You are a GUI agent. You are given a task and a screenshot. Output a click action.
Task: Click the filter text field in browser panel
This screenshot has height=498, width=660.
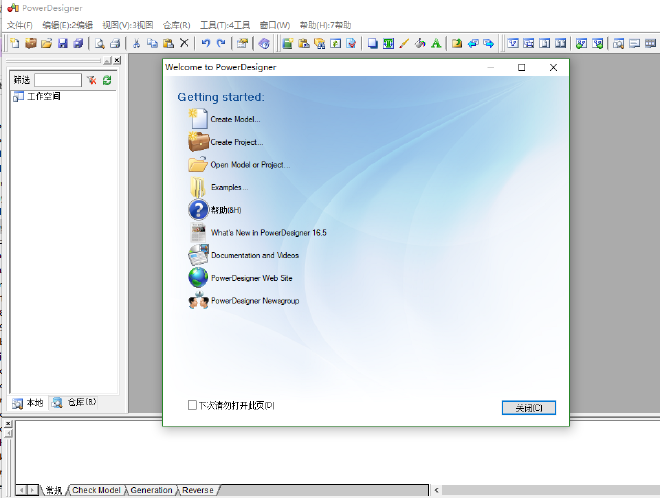tap(58, 80)
